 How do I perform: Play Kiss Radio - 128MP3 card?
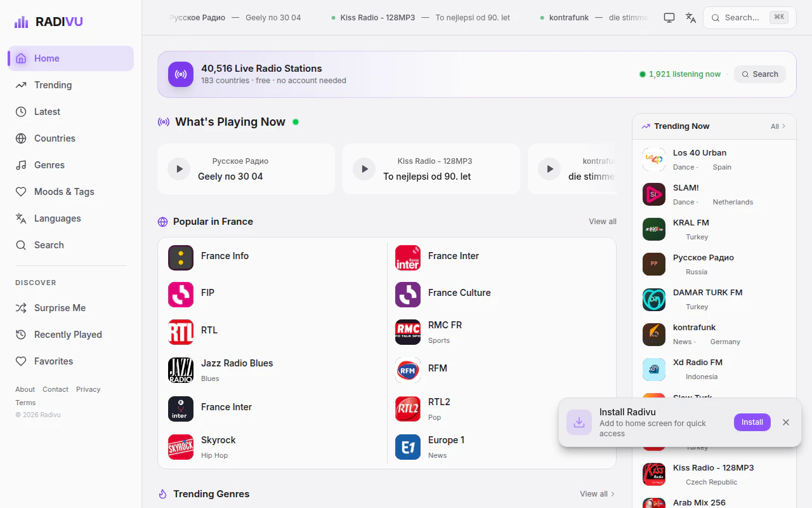[x=364, y=169]
